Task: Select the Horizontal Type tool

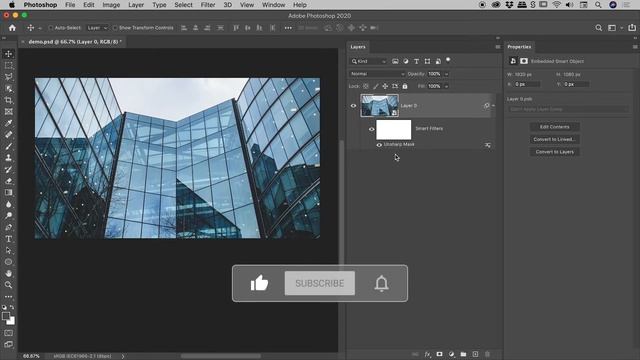Action: [x=8, y=239]
